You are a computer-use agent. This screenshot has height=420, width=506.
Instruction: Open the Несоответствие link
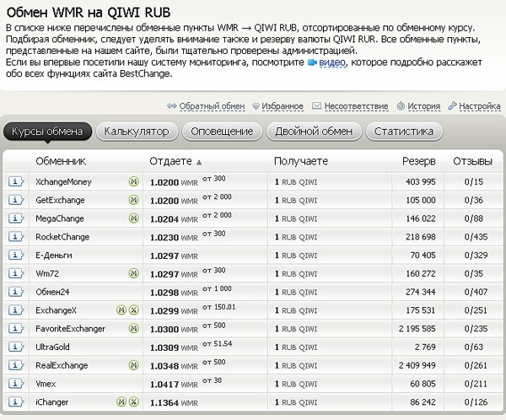[x=356, y=106]
